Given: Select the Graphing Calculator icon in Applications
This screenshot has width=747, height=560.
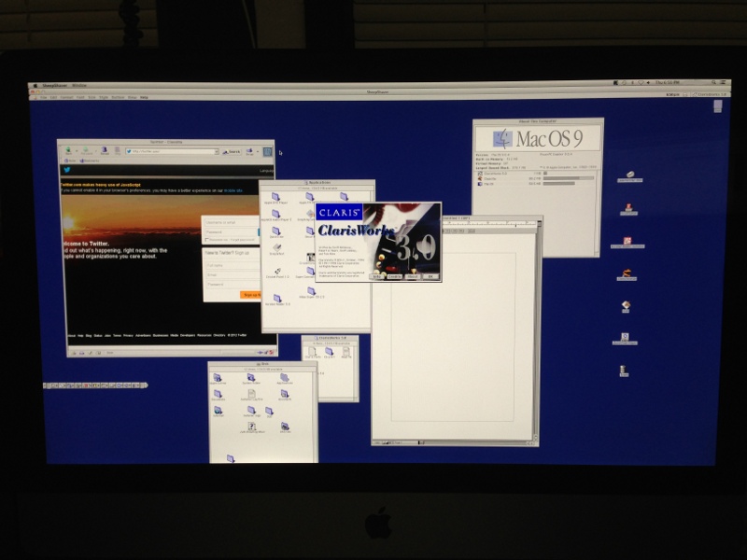Looking at the screenshot, I should click(310, 214).
